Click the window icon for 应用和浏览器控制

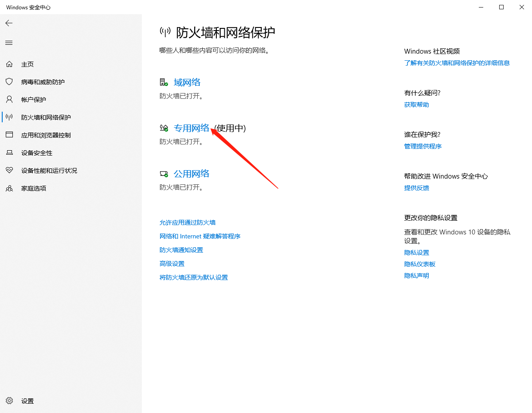click(x=9, y=135)
